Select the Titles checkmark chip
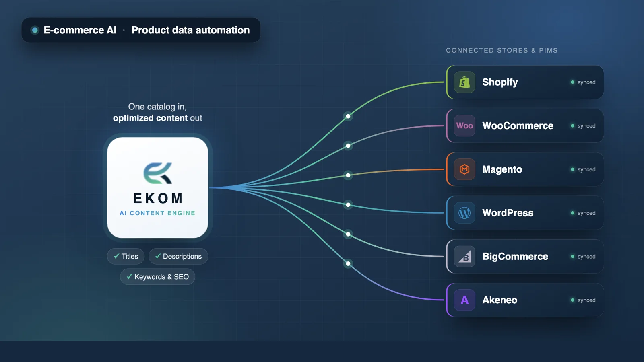 click(x=126, y=256)
